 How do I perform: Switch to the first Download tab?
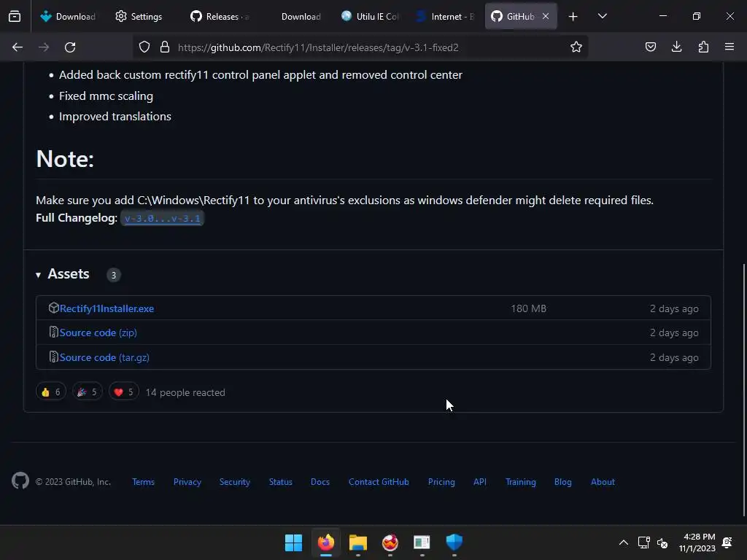(x=68, y=16)
